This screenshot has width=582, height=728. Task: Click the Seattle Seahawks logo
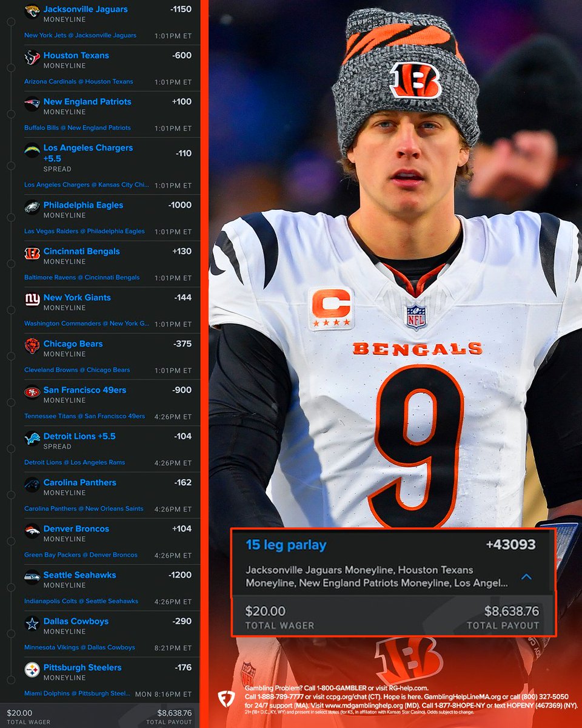[32, 578]
